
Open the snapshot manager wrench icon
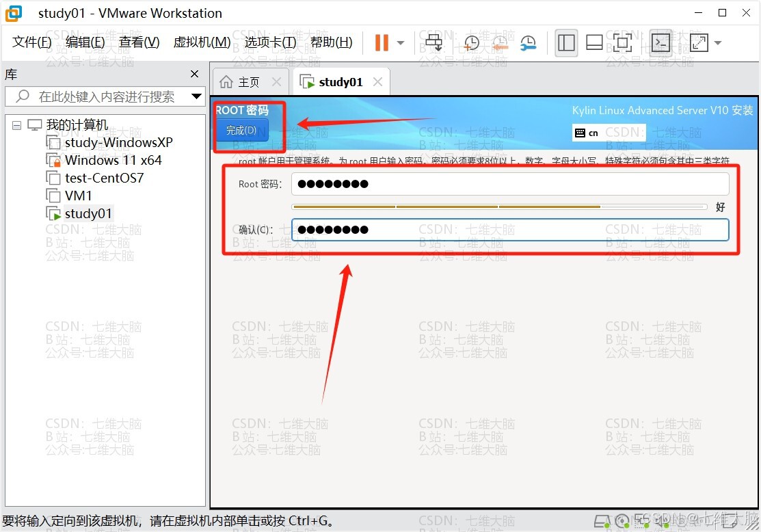(528, 42)
